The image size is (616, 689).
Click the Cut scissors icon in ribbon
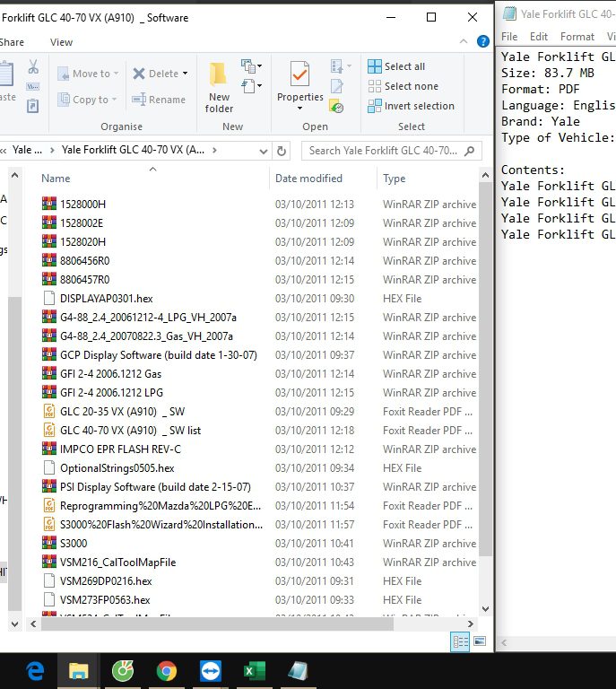coord(33,66)
